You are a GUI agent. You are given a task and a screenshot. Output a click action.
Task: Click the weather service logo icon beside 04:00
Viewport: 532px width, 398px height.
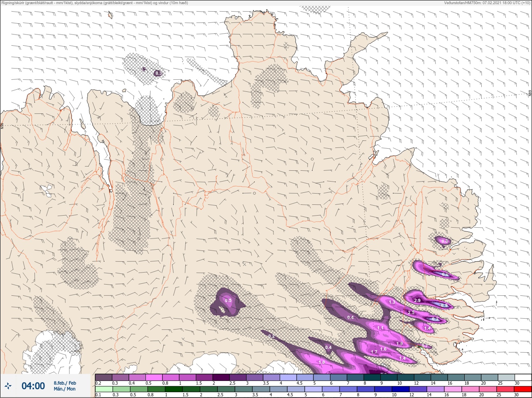[x=8, y=386]
